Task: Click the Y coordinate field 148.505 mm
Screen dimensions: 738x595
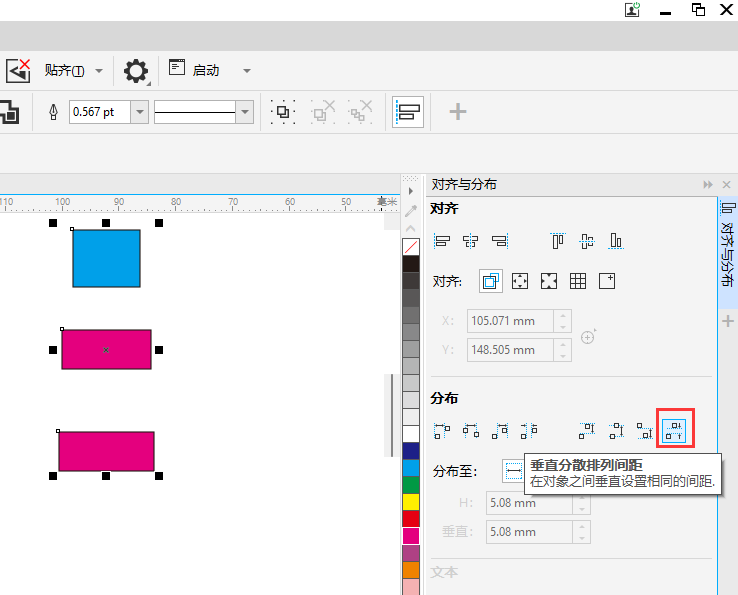Action: 510,350
